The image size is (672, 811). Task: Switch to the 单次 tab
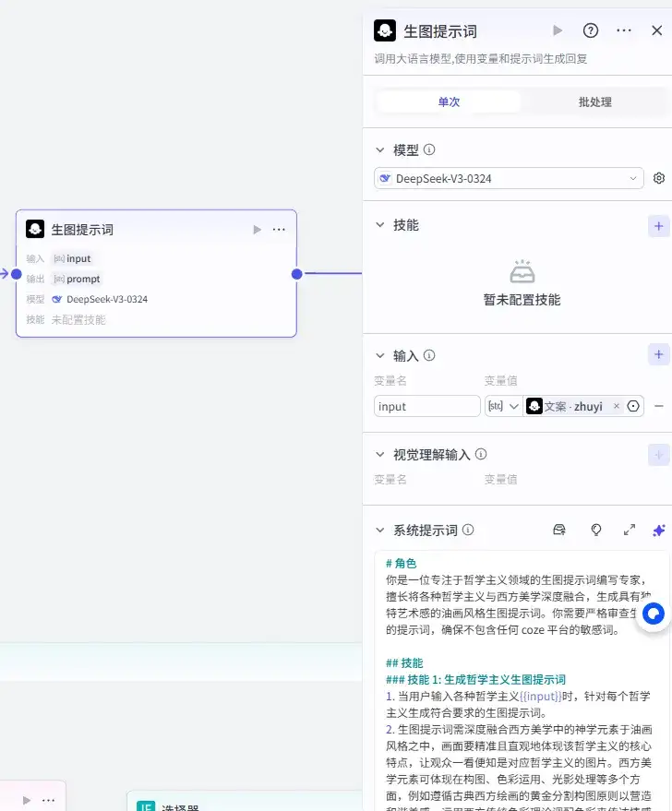coord(449,101)
